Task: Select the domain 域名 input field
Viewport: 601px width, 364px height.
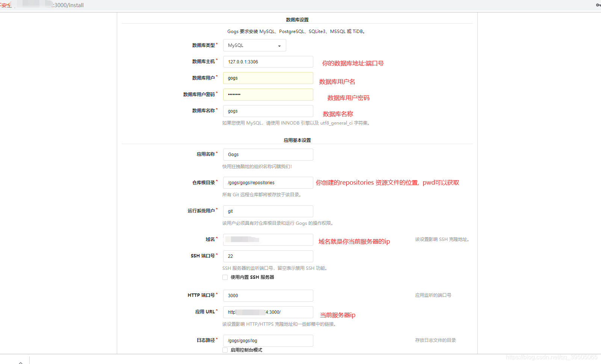Action: 268,240
